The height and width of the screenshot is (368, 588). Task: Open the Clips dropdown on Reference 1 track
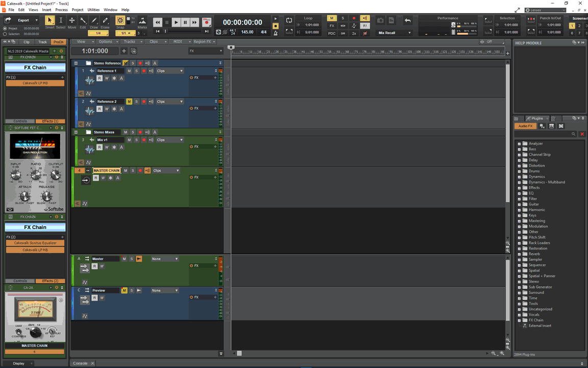point(170,71)
